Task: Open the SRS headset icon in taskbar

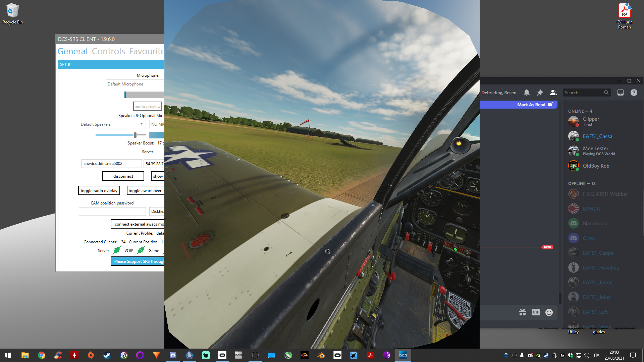Action: click(255, 355)
